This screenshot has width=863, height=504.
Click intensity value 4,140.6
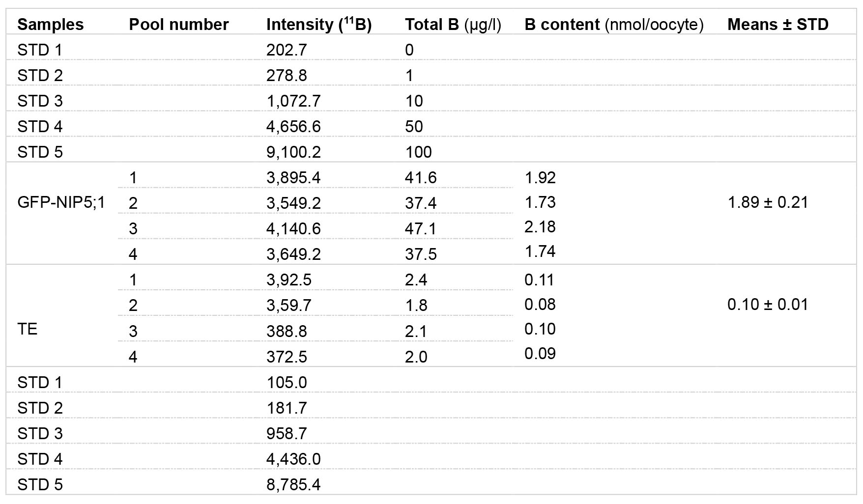pyautogui.click(x=293, y=228)
